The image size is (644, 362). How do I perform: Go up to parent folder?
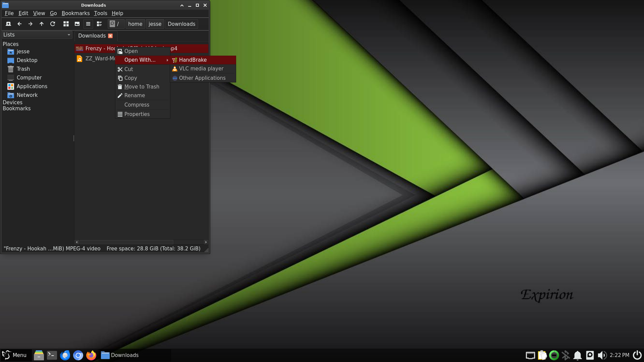coord(42,24)
